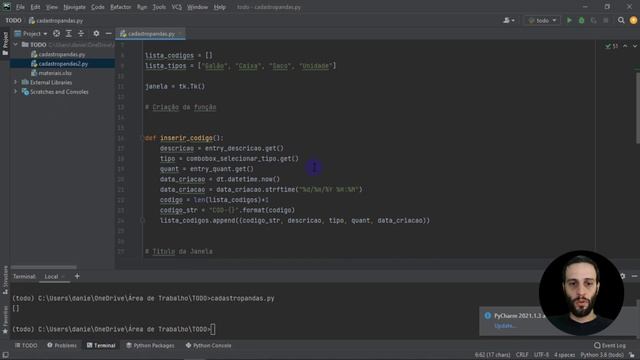
Task: Click the info icon on the PyCharm notification
Action: (x=487, y=316)
